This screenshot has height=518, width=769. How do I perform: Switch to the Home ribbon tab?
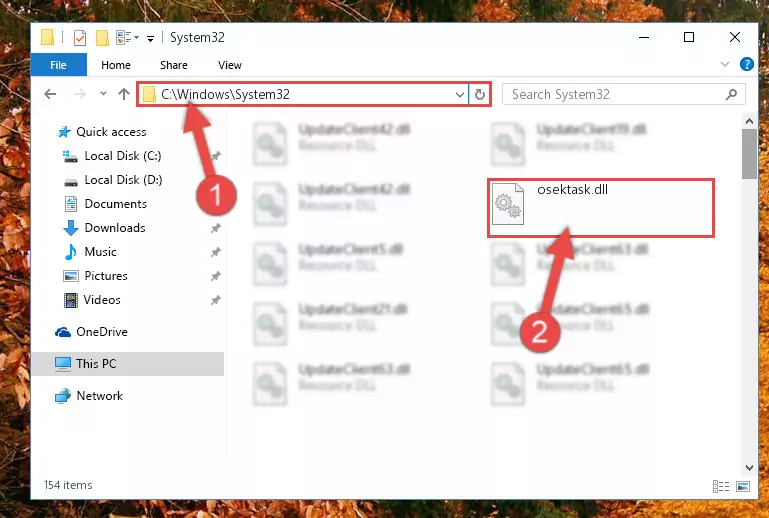116,65
